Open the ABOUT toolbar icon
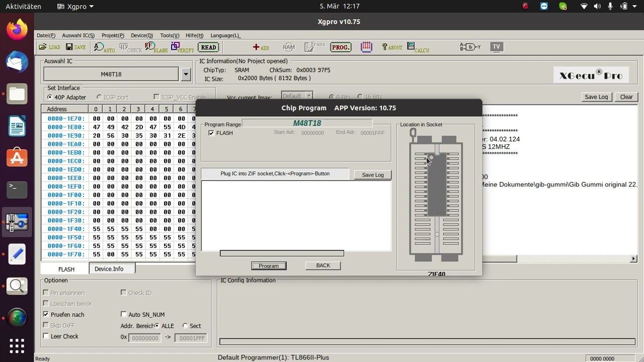 click(x=392, y=47)
